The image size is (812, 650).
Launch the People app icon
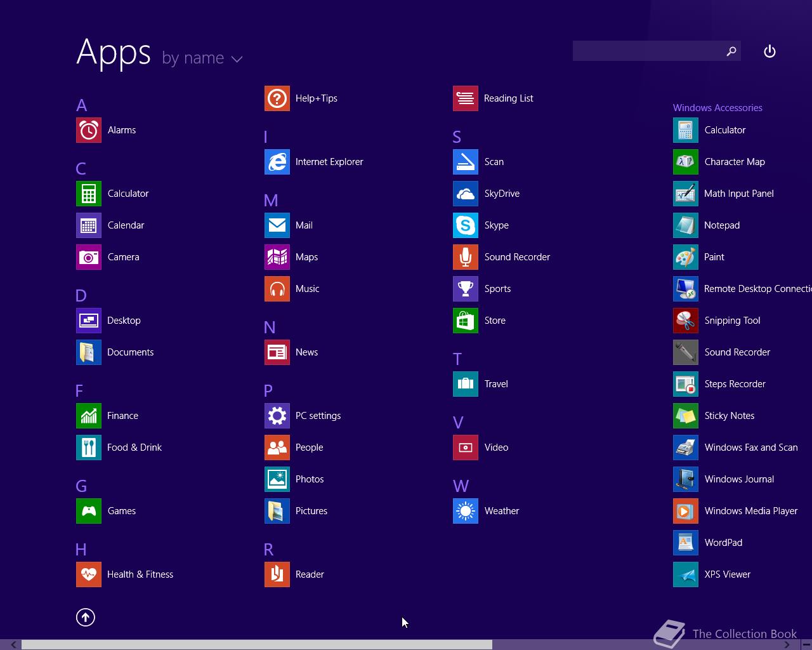pos(277,448)
